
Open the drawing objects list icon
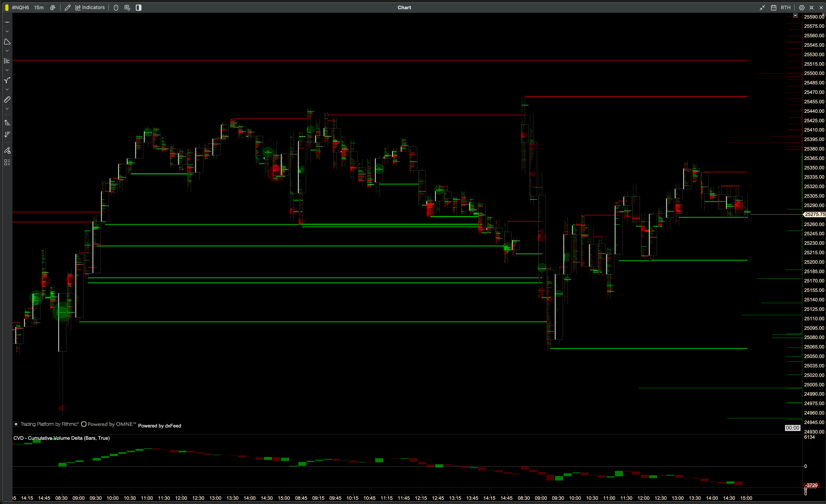pyautogui.click(x=7, y=163)
